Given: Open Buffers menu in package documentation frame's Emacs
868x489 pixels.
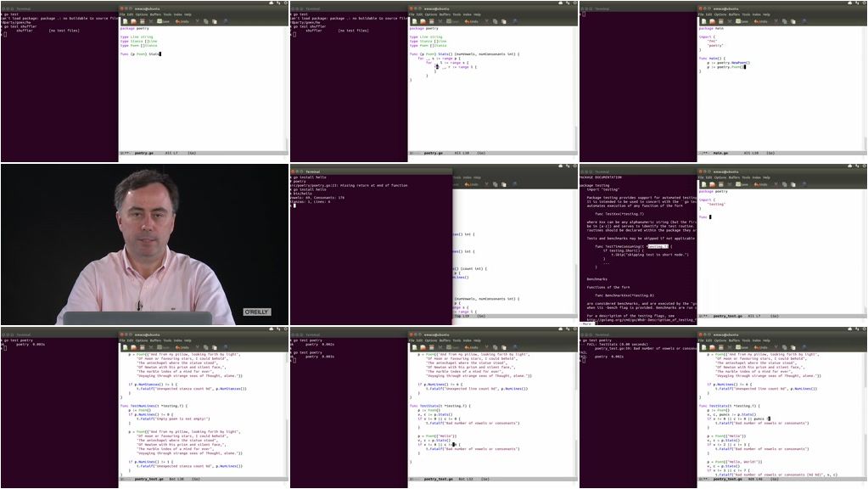Looking at the screenshot, I should pyautogui.click(x=734, y=177).
